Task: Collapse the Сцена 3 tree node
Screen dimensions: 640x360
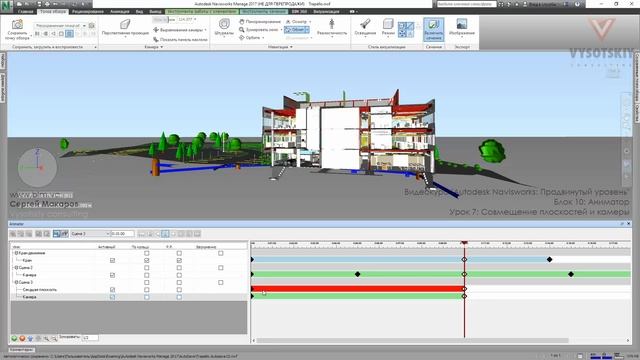Action: click(16, 282)
